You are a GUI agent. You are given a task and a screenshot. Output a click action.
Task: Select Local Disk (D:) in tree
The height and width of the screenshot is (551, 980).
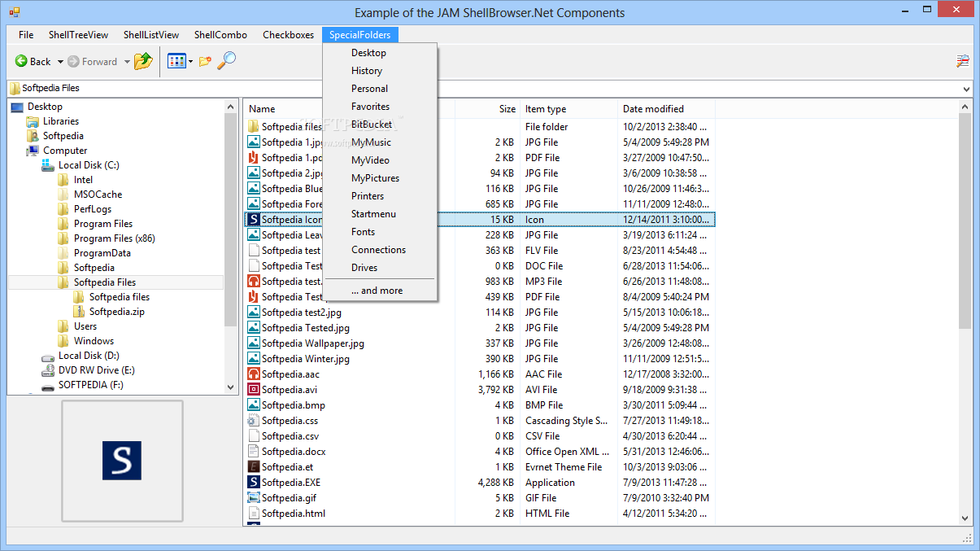(89, 356)
